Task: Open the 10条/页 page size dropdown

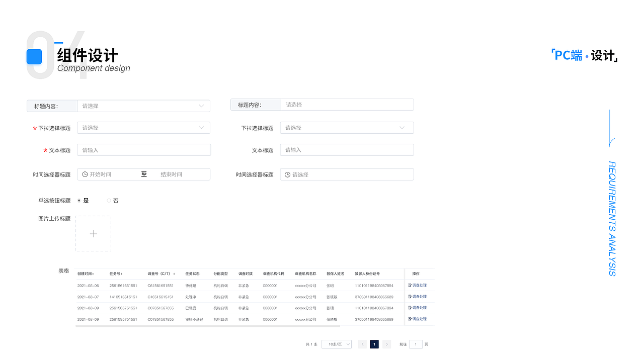Action: coord(337,344)
